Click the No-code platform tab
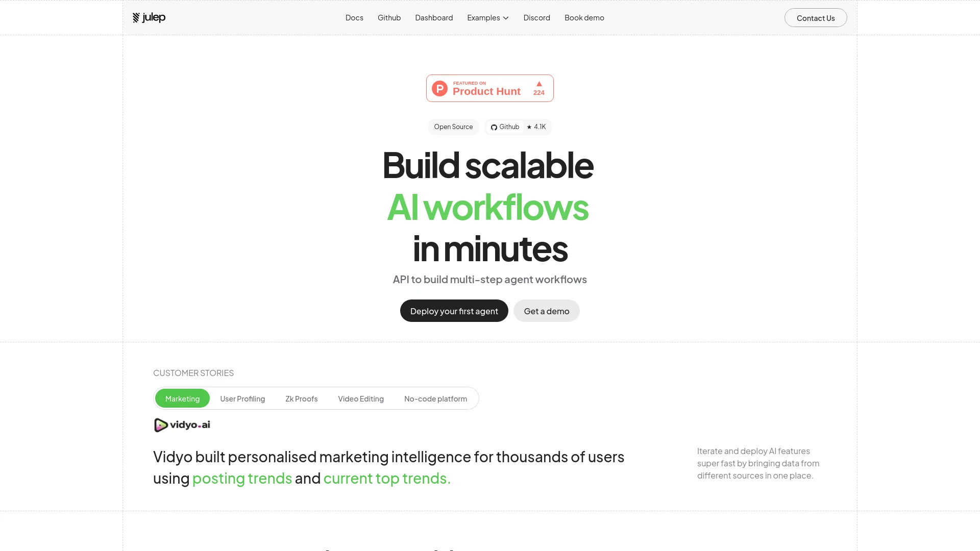 click(x=435, y=398)
